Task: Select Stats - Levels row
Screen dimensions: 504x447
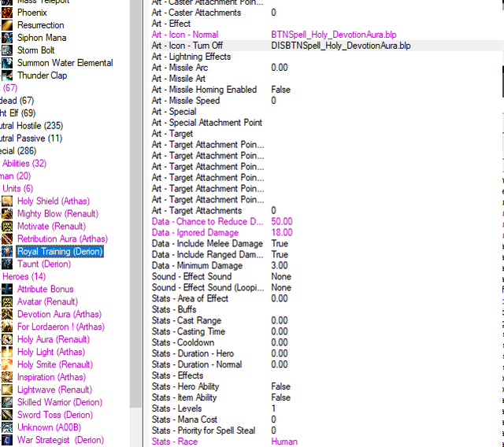Action: pos(327,408)
